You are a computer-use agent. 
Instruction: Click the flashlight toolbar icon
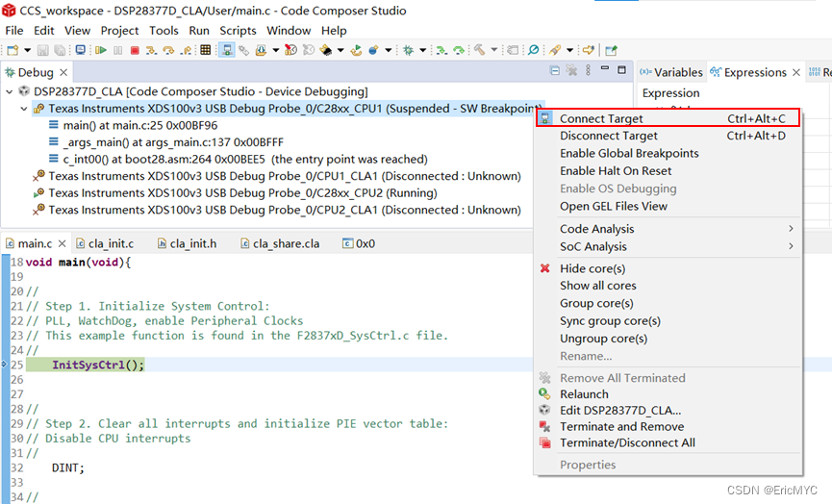[555, 50]
